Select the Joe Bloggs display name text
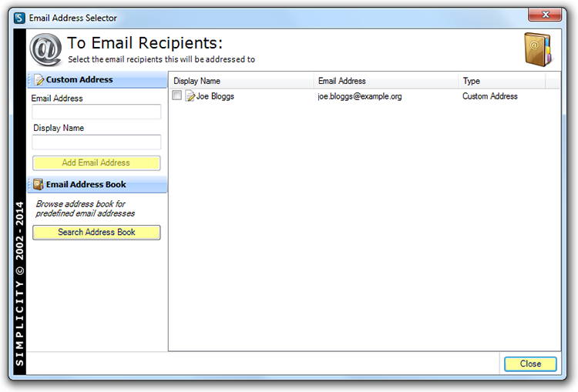Viewport: 578px width, 392px height. tap(215, 96)
